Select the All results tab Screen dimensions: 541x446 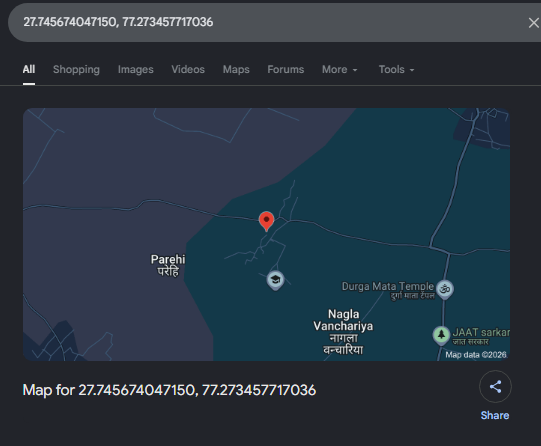(29, 69)
